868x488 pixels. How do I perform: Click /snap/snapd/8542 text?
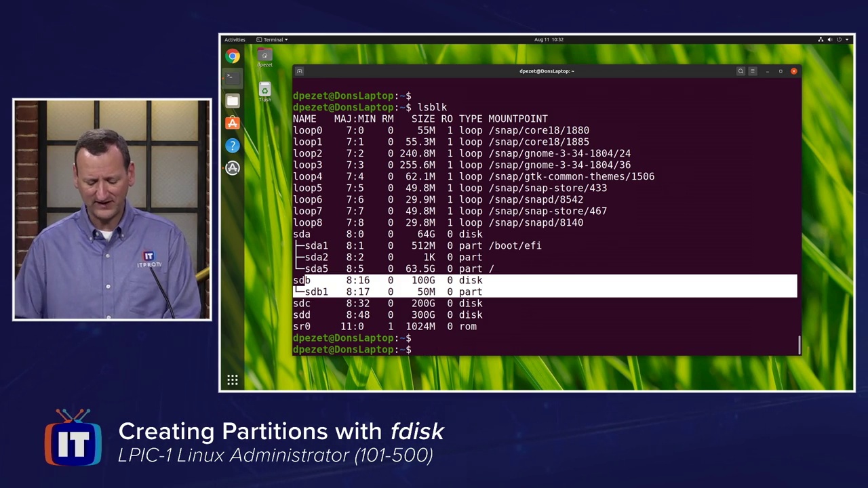tap(536, 199)
